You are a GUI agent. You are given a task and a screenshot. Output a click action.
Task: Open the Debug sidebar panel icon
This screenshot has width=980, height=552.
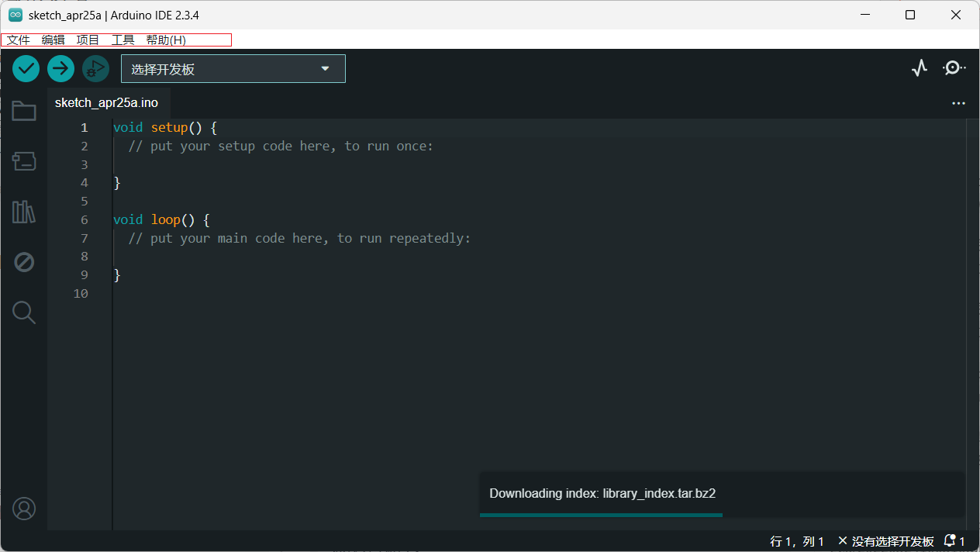tap(24, 262)
